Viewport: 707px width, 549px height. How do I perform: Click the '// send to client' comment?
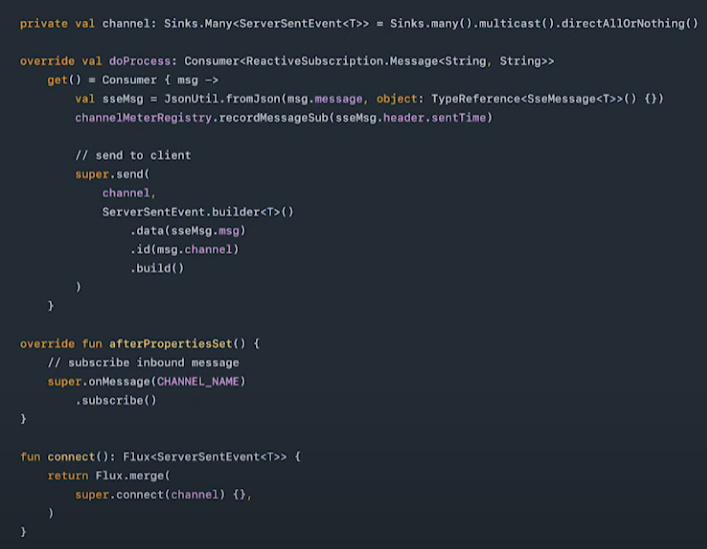(x=133, y=156)
